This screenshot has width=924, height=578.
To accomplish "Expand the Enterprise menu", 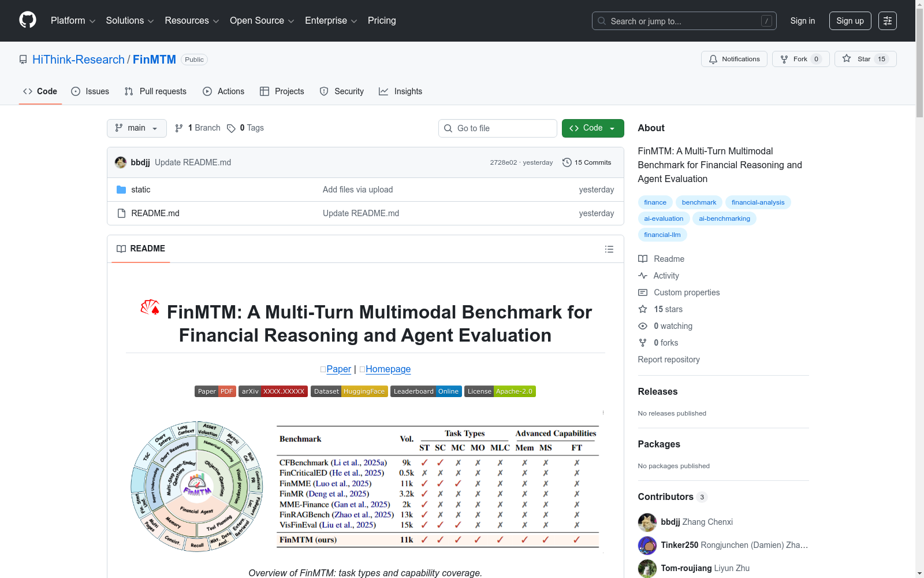I will (x=331, y=21).
